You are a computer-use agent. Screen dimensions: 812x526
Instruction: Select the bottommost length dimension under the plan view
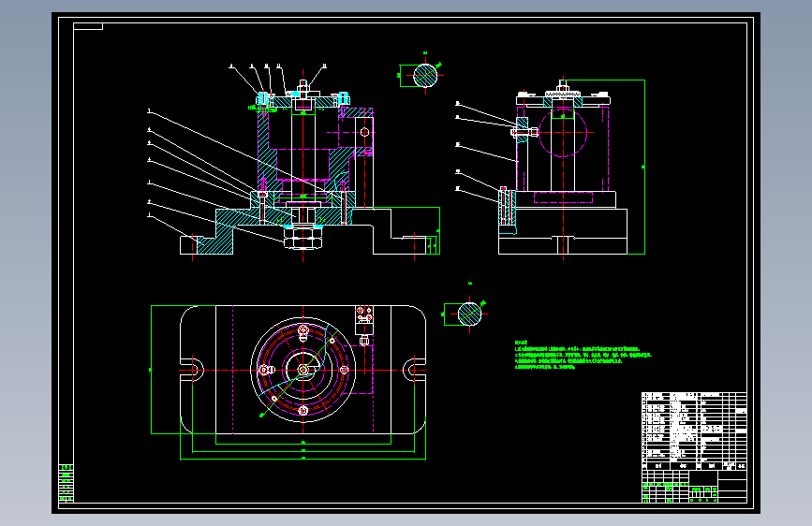click(303, 459)
